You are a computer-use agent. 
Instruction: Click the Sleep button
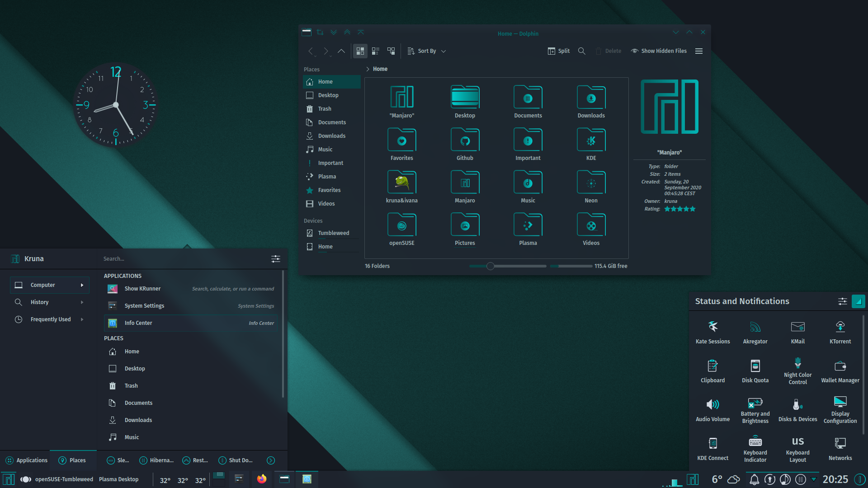click(x=118, y=460)
